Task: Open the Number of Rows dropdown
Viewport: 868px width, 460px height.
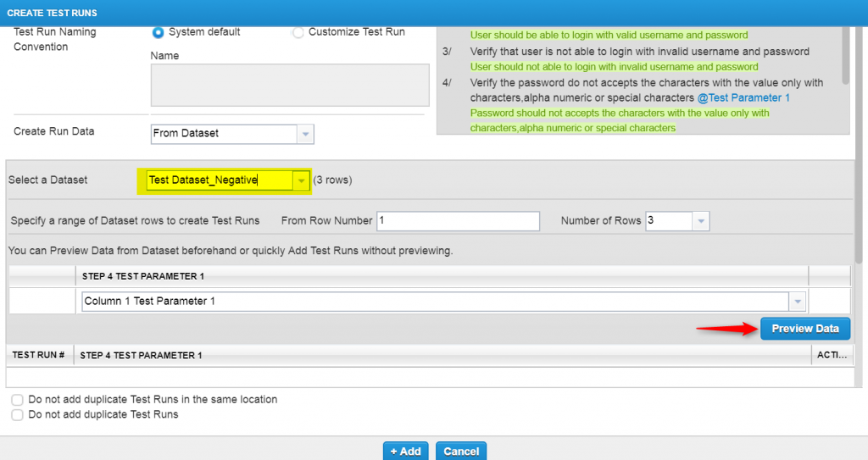Action: pos(700,221)
